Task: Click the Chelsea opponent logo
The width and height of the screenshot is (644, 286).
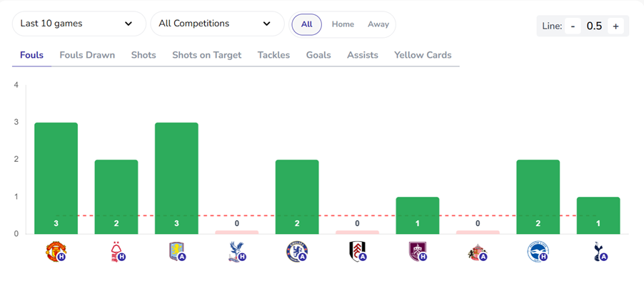Action: click(x=296, y=251)
